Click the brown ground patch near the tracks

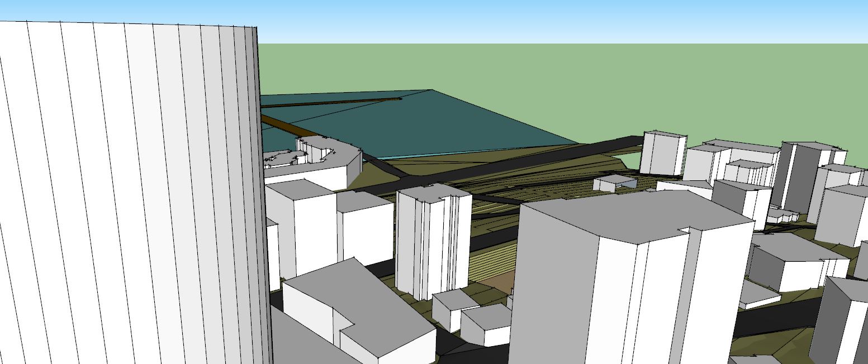pyautogui.click(x=500, y=283)
